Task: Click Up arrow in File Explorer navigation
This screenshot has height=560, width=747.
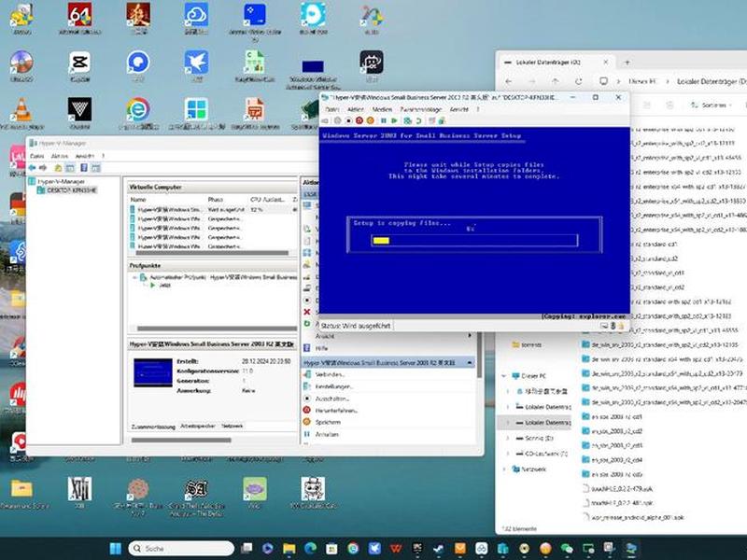Action: click(555, 81)
